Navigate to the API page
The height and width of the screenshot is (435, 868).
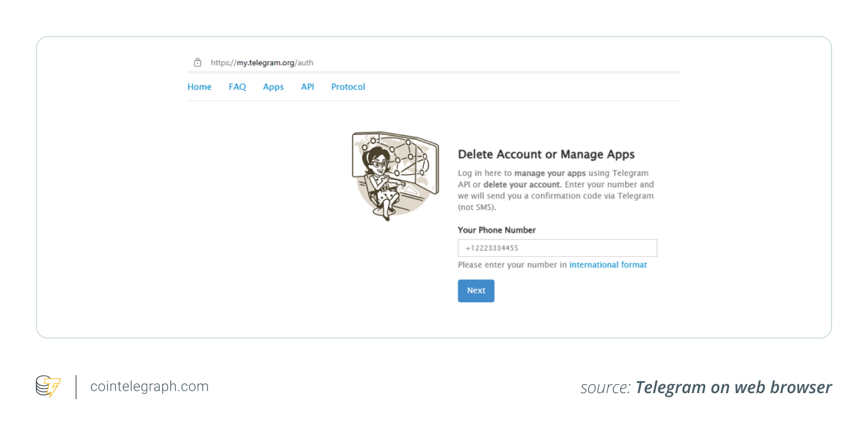(308, 87)
